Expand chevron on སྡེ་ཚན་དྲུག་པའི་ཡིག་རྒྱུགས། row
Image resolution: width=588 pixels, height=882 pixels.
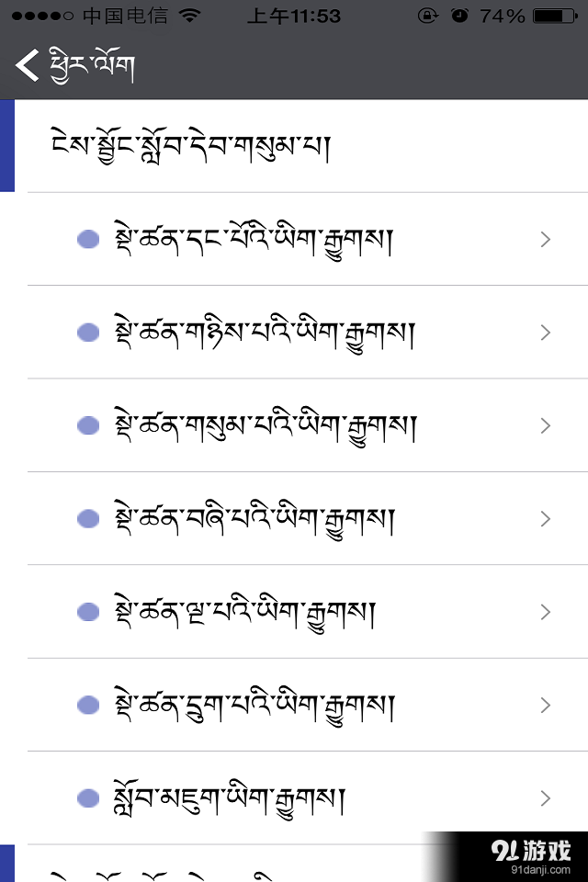[545, 705]
